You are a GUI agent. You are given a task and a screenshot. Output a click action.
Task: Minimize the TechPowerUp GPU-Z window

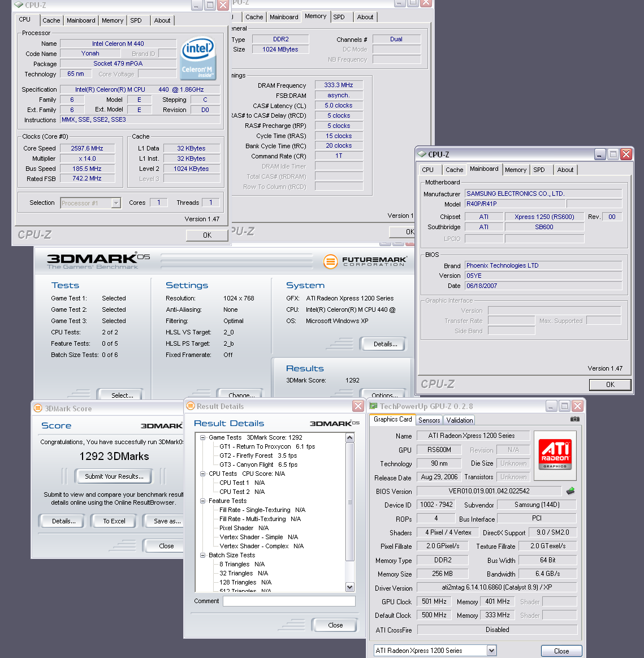(x=551, y=406)
